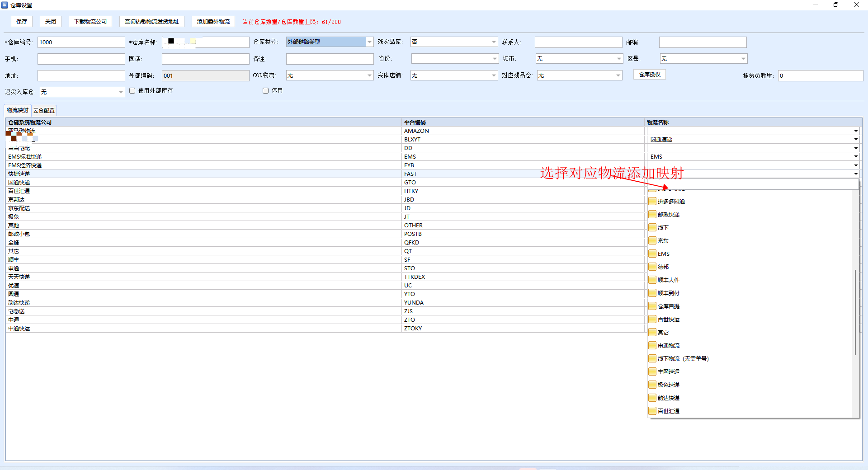Click the folder icon beside 邮政快递
This screenshot has width=868, height=470.
coord(652,214)
